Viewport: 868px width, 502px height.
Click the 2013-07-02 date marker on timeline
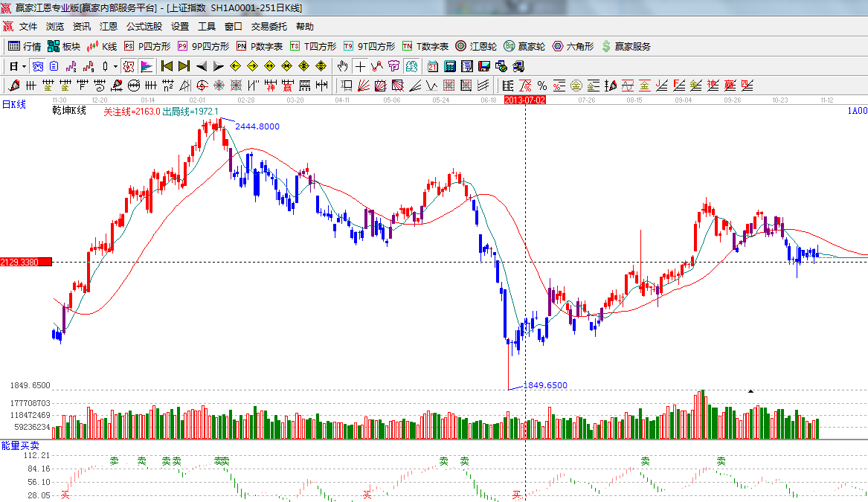525,99
